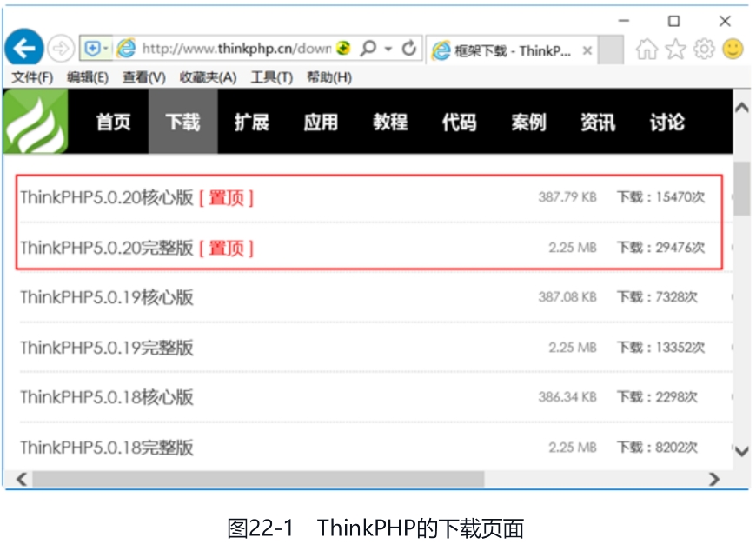756x551 pixels.
Task: Click the browser Back arrow button
Action: tap(24, 47)
